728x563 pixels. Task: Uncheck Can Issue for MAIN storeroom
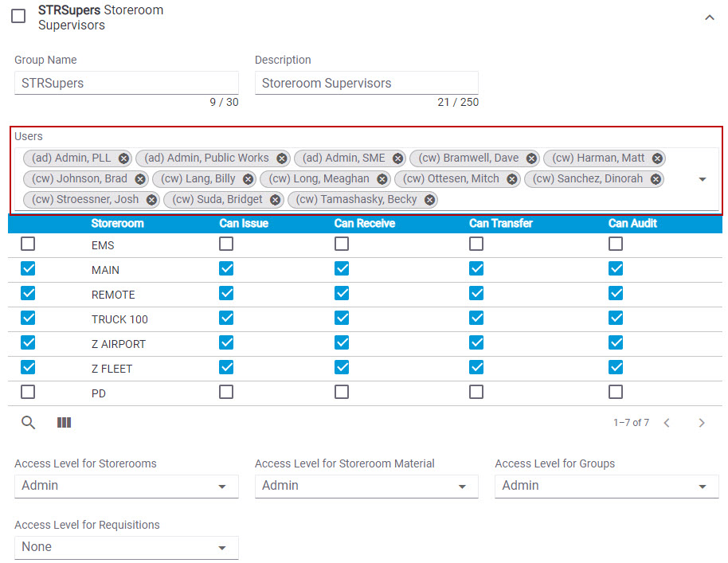tap(226, 269)
